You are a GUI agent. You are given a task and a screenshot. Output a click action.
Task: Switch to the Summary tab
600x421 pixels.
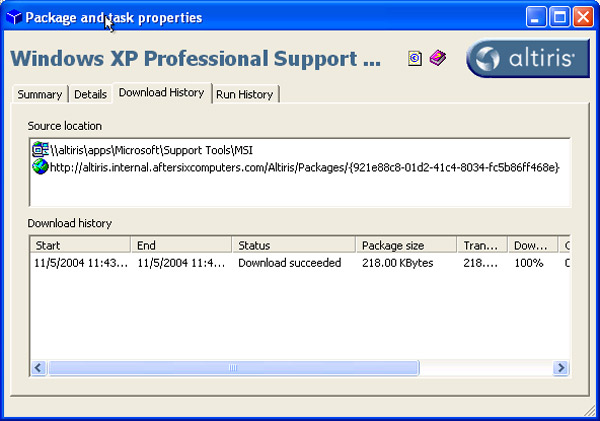[x=40, y=94]
